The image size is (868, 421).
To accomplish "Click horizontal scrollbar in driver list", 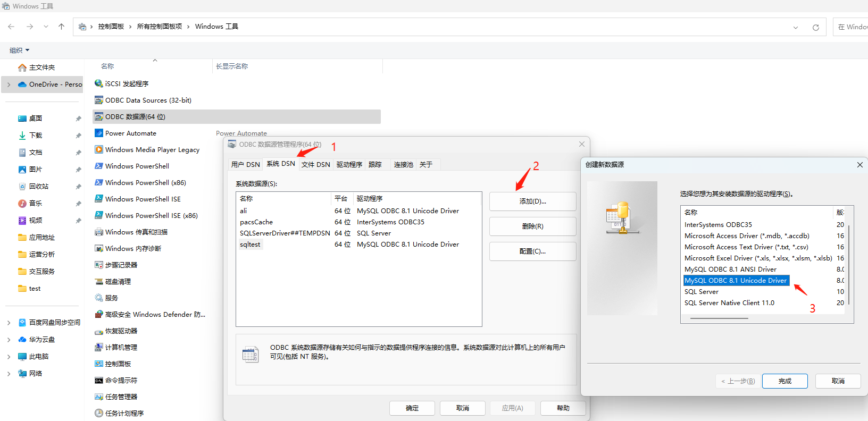I will [719, 318].
